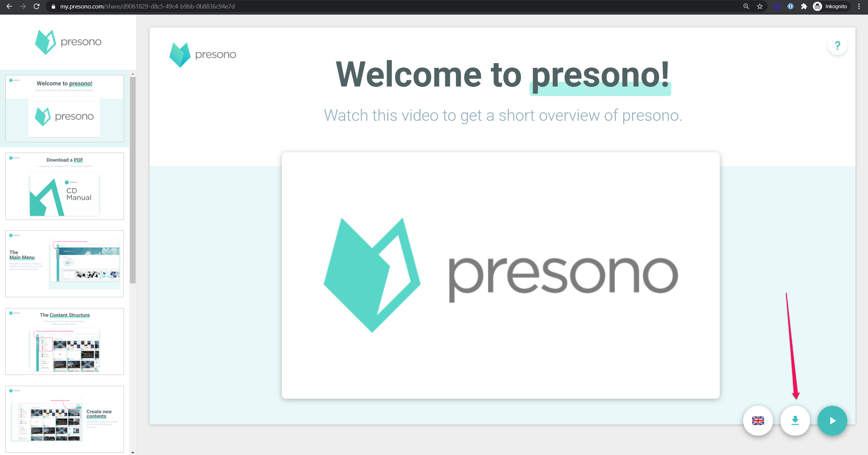Select the Download a PDF slide thumbnail
The width and height of the screenshot is (868, 455).
point(64,186)
